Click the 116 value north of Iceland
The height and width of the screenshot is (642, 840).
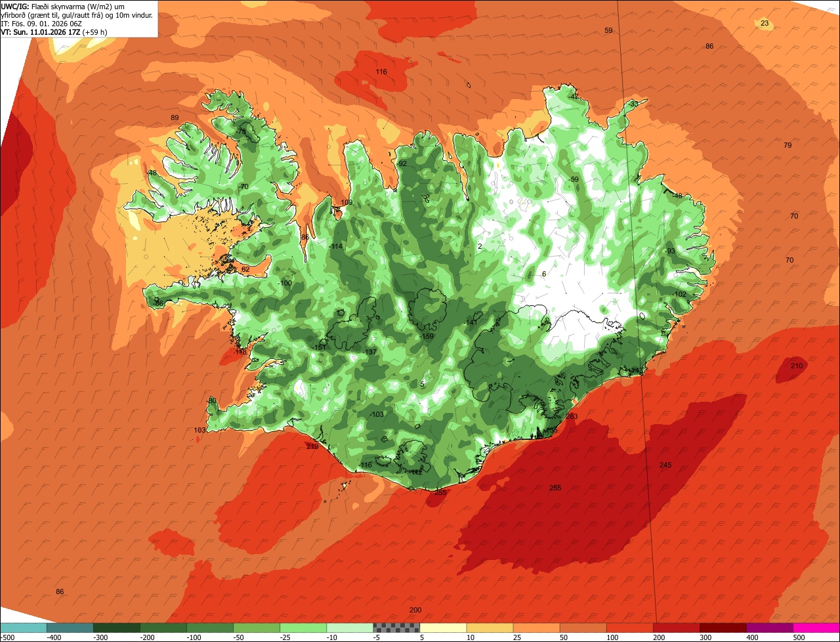coord(381,72)
